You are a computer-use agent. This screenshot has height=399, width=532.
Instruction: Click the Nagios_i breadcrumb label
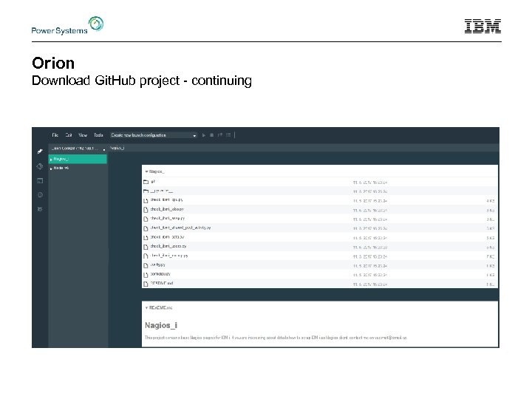(117, 148)
